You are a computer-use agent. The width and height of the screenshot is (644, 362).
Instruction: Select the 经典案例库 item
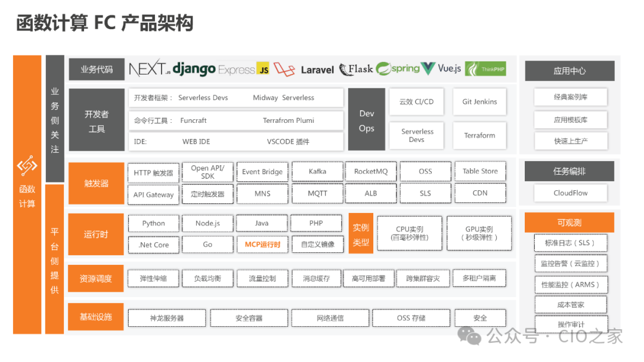click(x=571, y=97)
